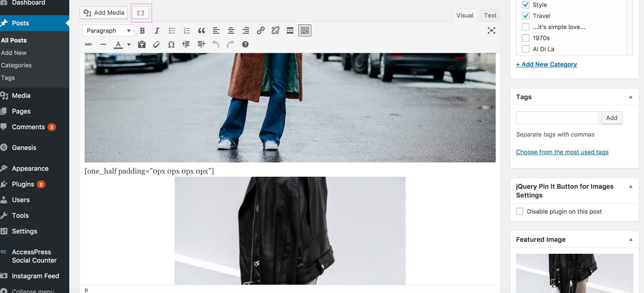Enter distraction-free fullscreen mode
This screenshot has height=293, width=644.
[x=491, y=31]
